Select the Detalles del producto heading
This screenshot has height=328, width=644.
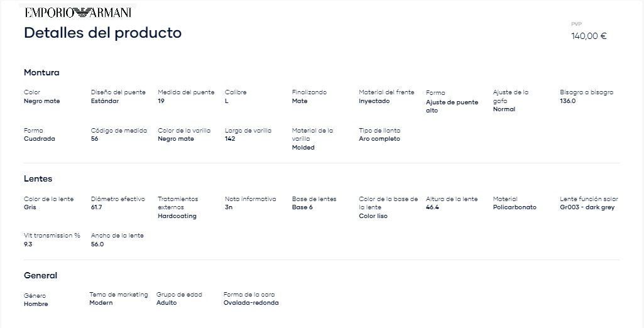(102, 33)
